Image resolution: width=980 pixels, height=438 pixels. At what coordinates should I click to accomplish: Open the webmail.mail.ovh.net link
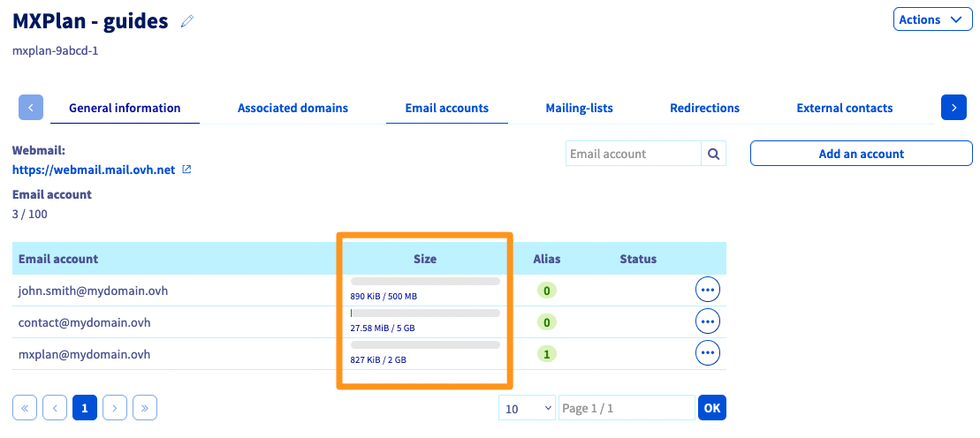pos(95,169)
